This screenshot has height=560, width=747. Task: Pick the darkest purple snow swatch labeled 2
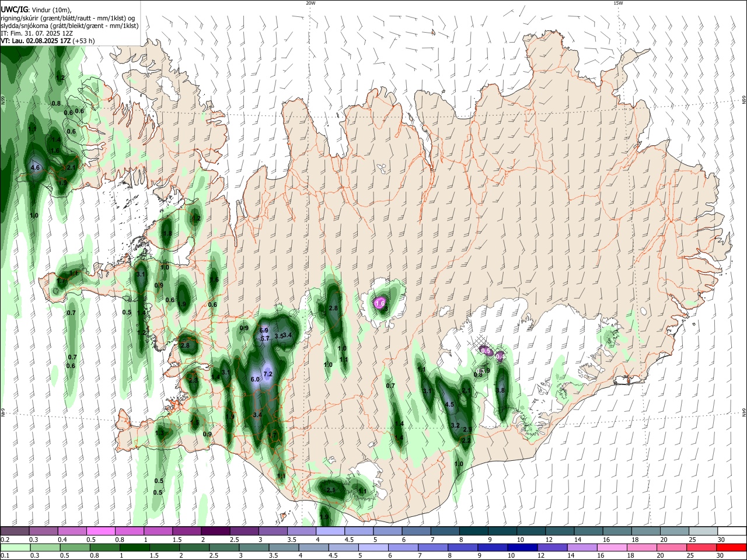coord(215,531)
